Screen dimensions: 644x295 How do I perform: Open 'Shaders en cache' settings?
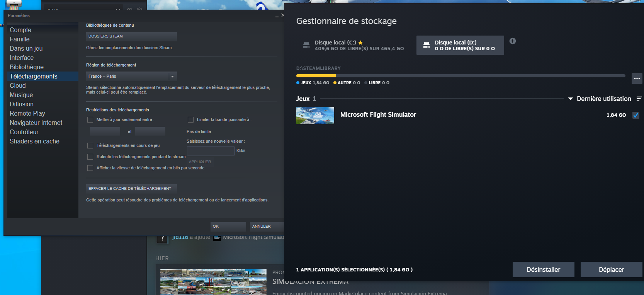(x=43, y=141)
